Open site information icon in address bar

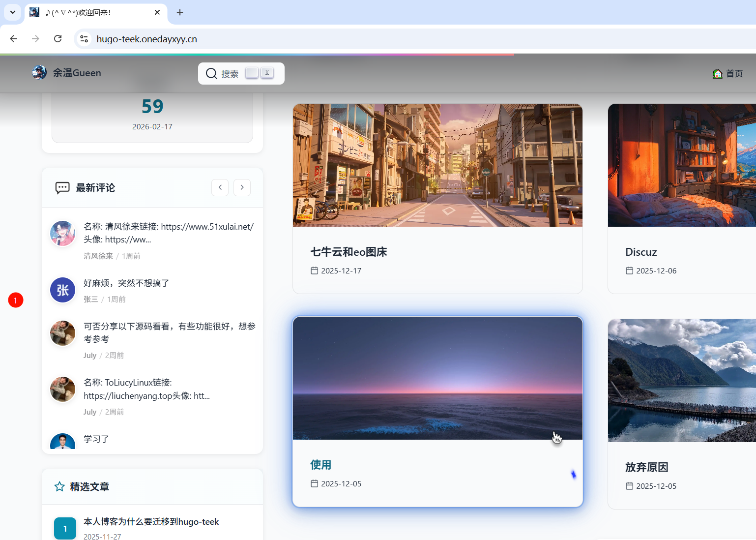coord(84,39)
